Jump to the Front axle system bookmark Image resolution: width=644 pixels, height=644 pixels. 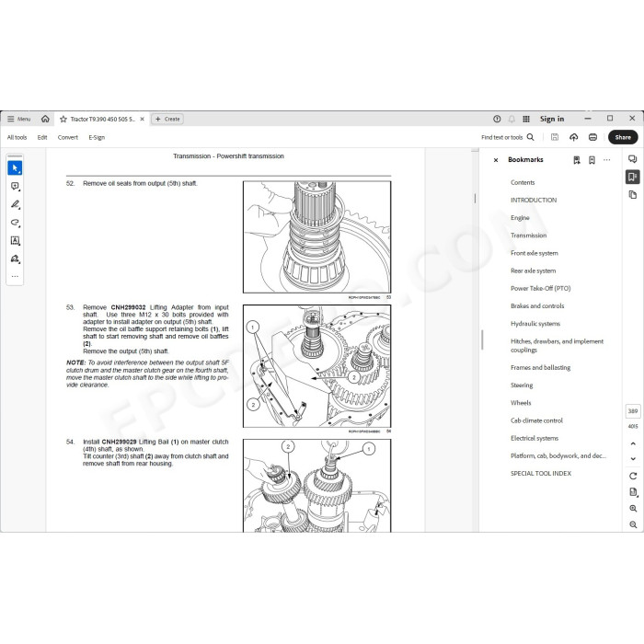coord(534,253)
